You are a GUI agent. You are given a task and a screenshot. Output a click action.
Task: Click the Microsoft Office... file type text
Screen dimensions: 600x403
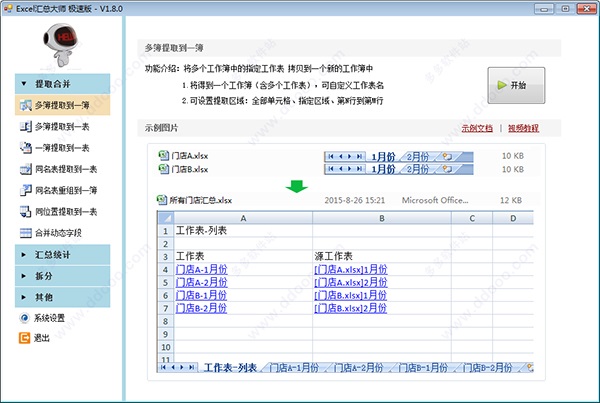click(x=435, y=200)
